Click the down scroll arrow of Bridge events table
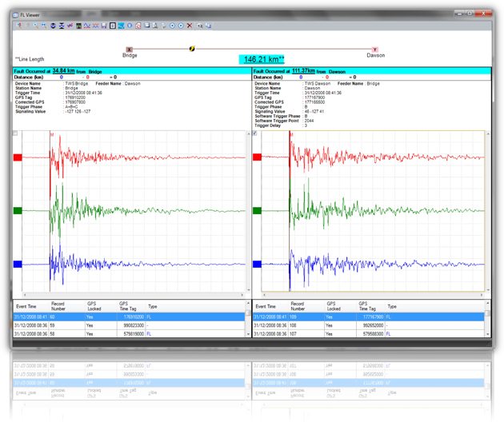 click(x=248, y=334)
